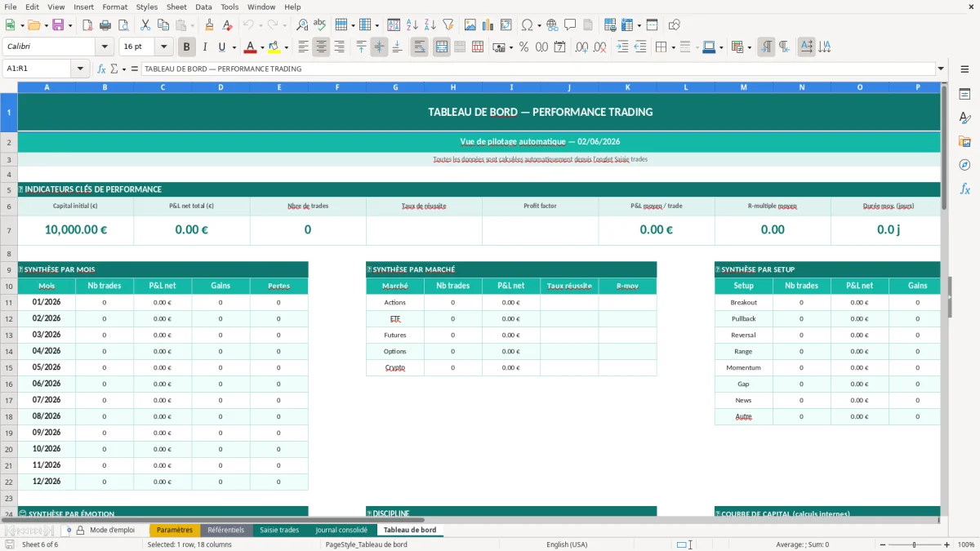Click the Print icon
Image resolution: width=980 pixels, height=551 pixels.
point(105,25)
